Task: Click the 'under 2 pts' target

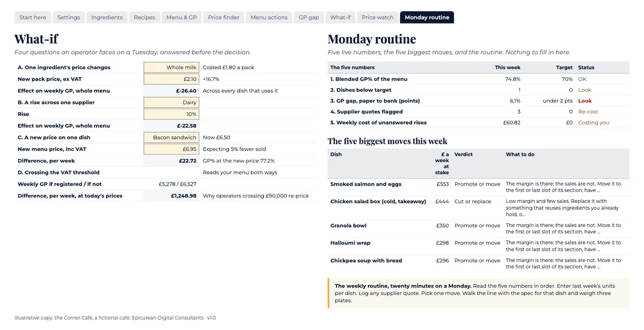Action: click(x=558, y=101)
